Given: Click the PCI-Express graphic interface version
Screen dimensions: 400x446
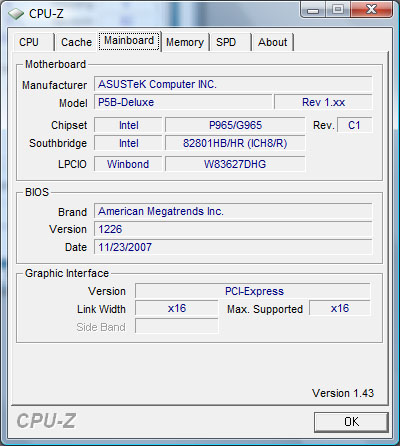Looking at the screenshot, I should pos(253,291).
